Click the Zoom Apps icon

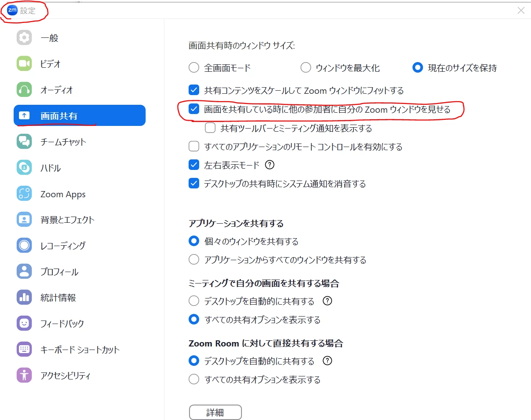click(24, 194)
